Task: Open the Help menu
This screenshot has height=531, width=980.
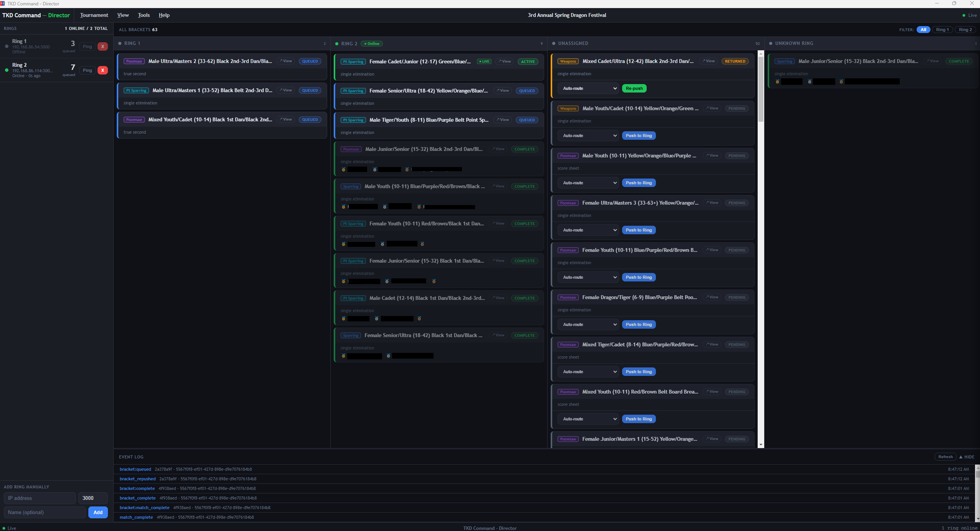Action: click(x=164, y=15)
